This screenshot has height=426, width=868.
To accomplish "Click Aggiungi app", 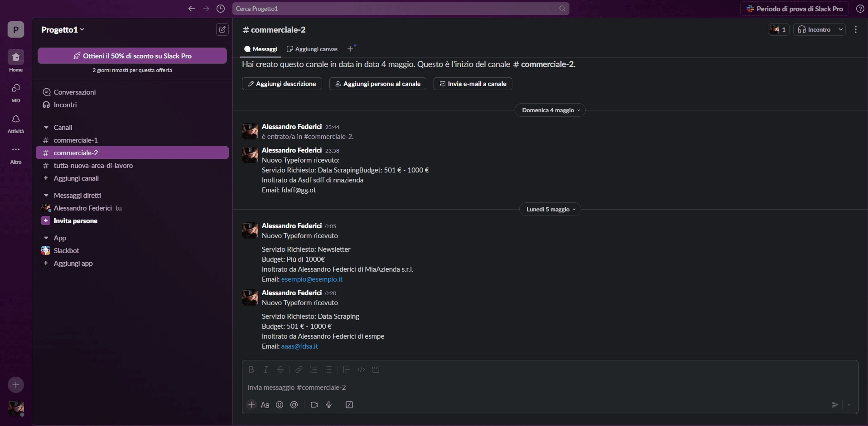I will pyautogui.click(x=132, y=263).
